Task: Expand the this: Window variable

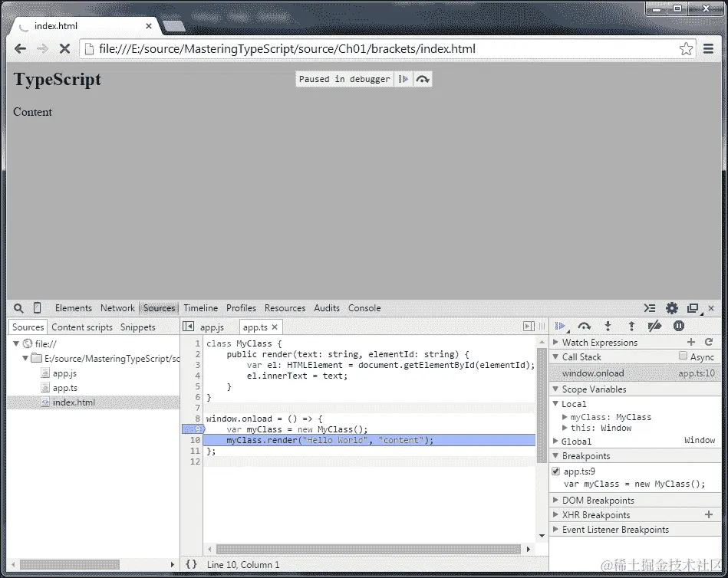Action: (565, 428)
